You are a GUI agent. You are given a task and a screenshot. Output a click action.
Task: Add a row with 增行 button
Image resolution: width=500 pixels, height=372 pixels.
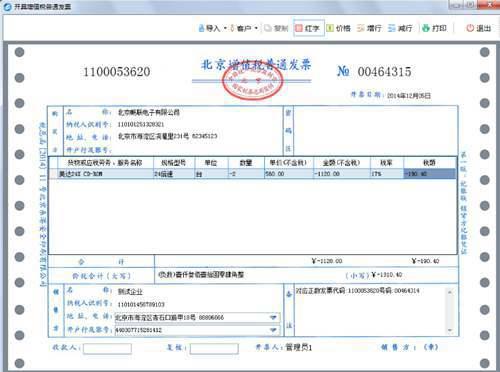click(x=369, y=28)
